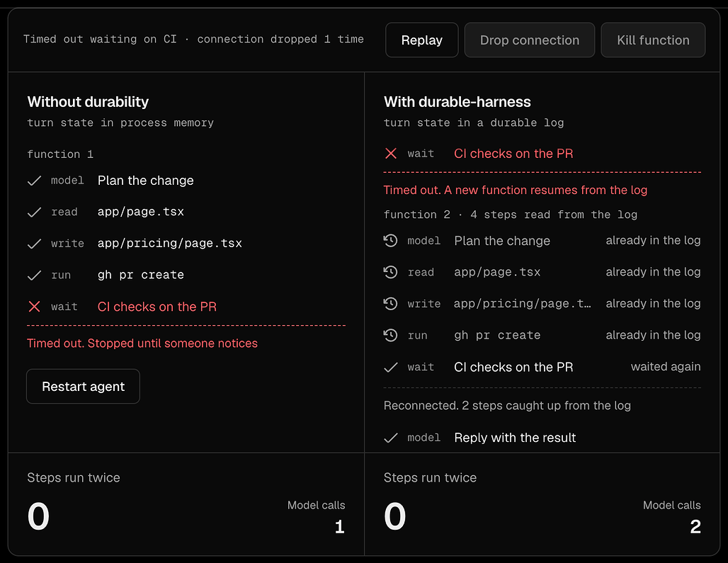Select the Kill function button

point(653,40)
